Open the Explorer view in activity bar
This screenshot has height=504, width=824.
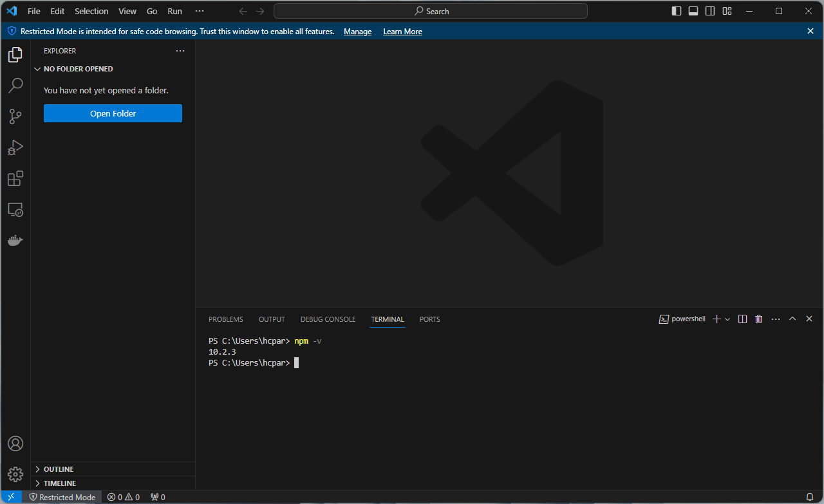click(x=15, y=55)
